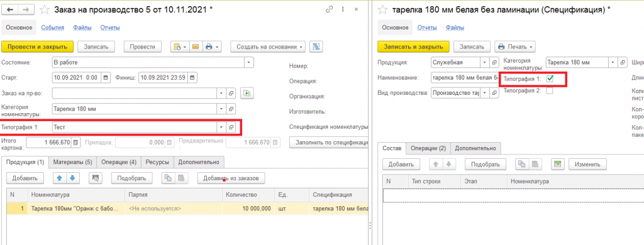Expand the Состояние dropdown showing В работе

point(249,62)
